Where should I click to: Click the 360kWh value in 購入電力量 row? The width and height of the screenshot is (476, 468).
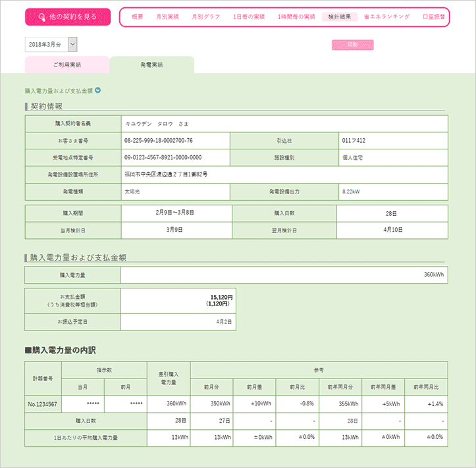(x=434, y=274)
